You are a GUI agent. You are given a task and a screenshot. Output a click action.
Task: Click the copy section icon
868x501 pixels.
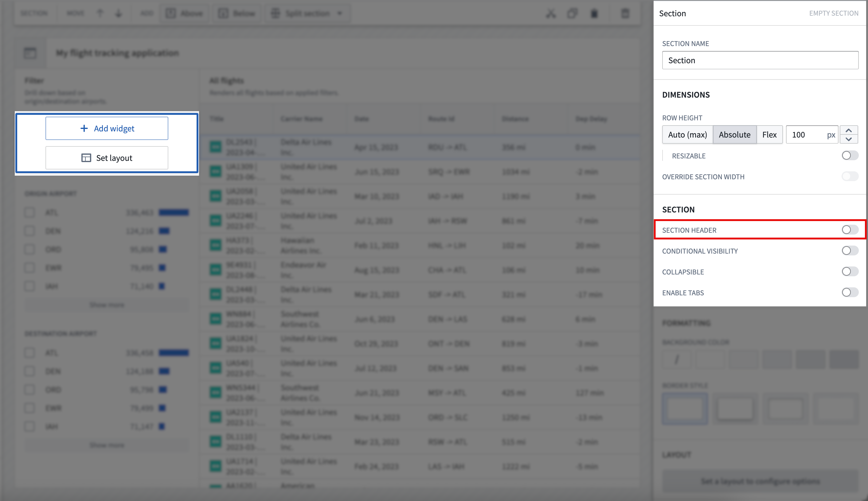(572, 14)
